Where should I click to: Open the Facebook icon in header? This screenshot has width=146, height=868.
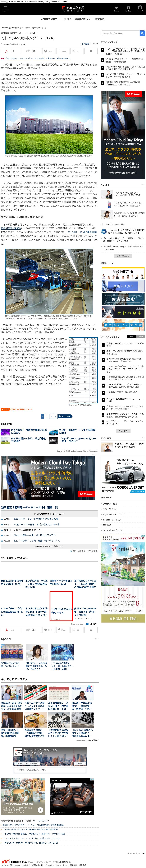(x=128, y=9)
